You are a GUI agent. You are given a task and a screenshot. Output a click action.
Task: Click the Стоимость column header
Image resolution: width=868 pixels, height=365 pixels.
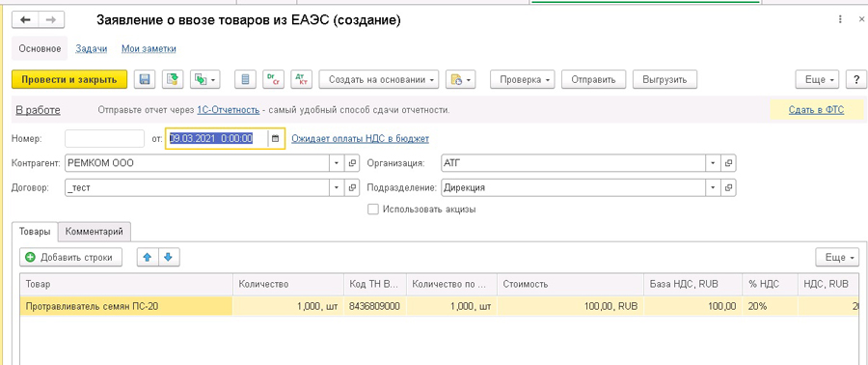tap(570, 284)
